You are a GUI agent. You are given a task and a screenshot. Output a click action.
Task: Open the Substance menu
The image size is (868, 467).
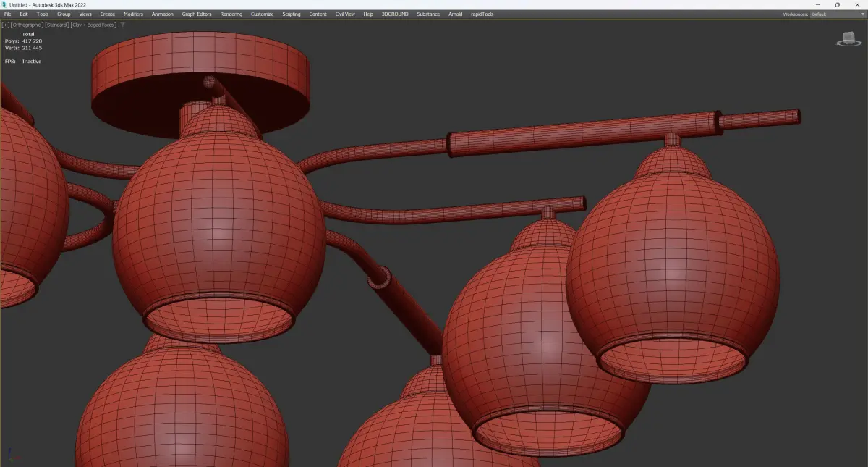[428, 14]
